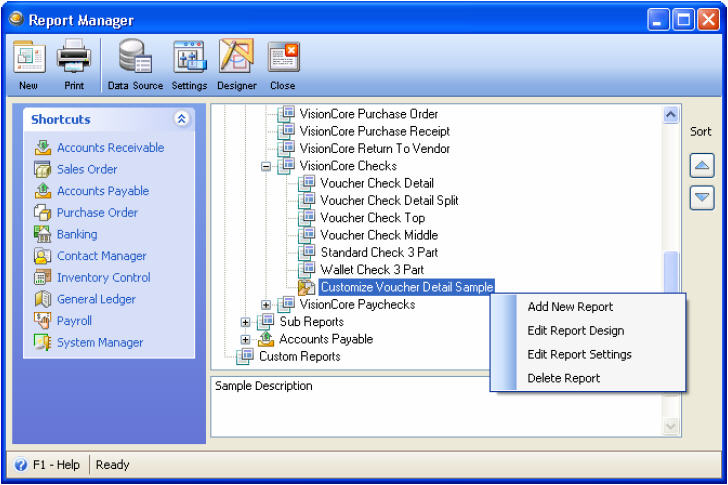728x485 pixels.
Task: Select VisionCore Return To Vendor report
Action: tap(374, 149)
